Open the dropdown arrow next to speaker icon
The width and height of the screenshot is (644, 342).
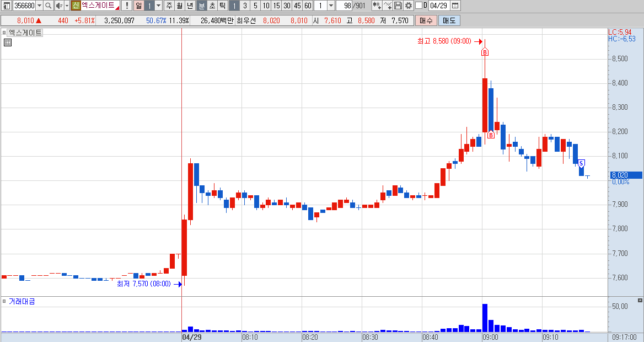(x=67, y=6)
